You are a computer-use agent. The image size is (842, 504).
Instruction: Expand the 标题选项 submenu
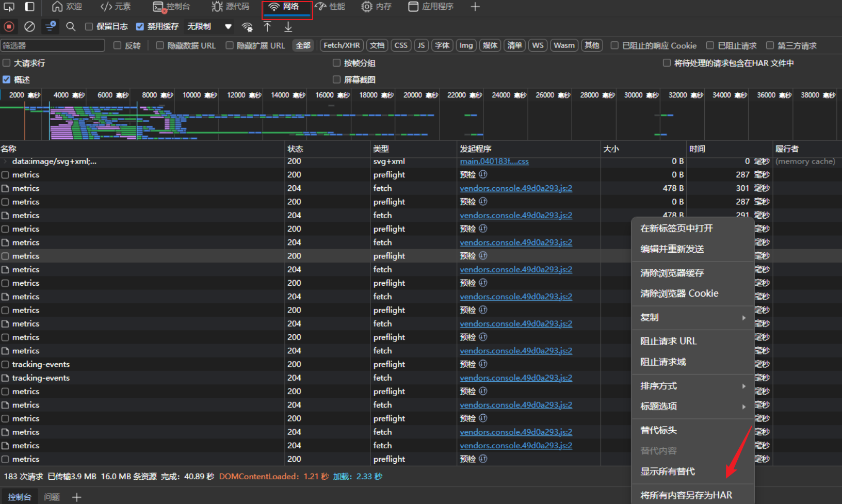click(693, 407)
